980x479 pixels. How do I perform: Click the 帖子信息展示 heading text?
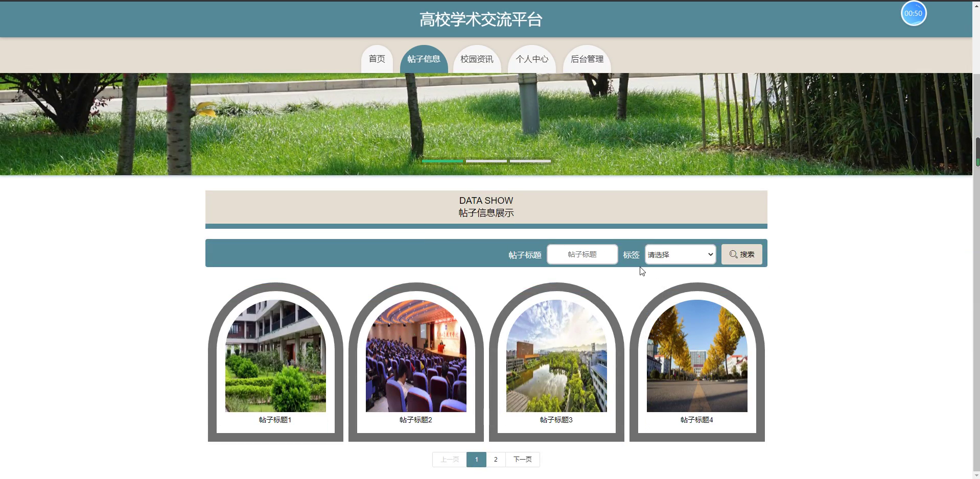click(486, 213)
